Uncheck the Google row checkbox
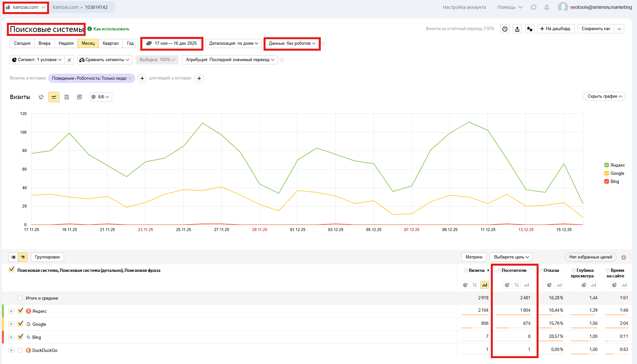Viewport: 637px width, 364px height. pos(20,324)
